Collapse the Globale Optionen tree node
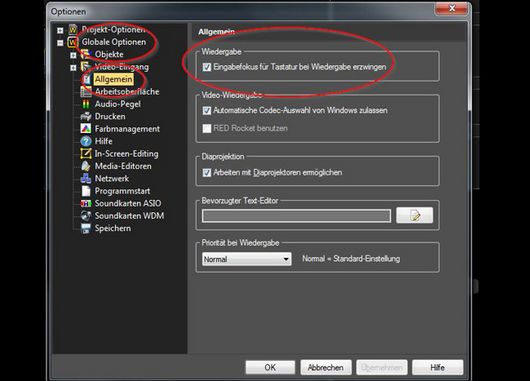The image size is (530, 381). pos(60,43)
